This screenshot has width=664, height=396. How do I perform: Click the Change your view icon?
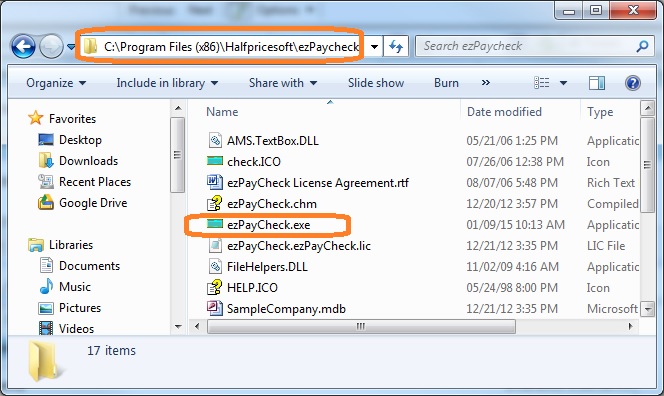click(542, 83)
